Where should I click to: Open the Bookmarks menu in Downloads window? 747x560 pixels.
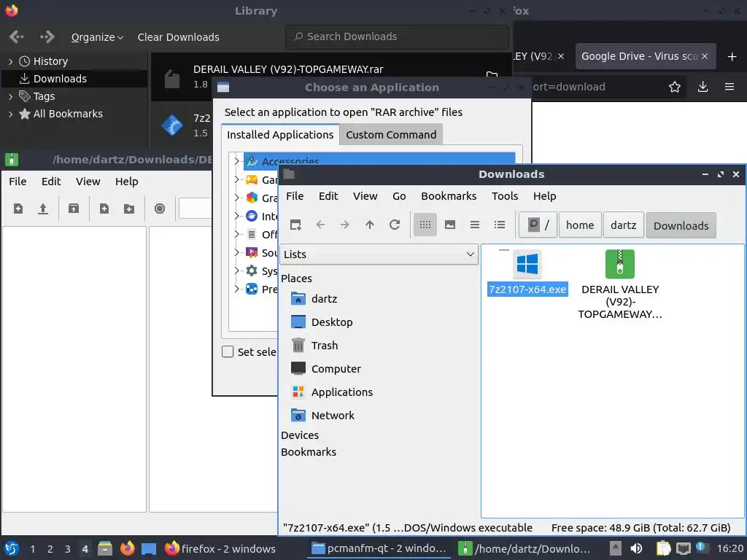coord(449,196)
